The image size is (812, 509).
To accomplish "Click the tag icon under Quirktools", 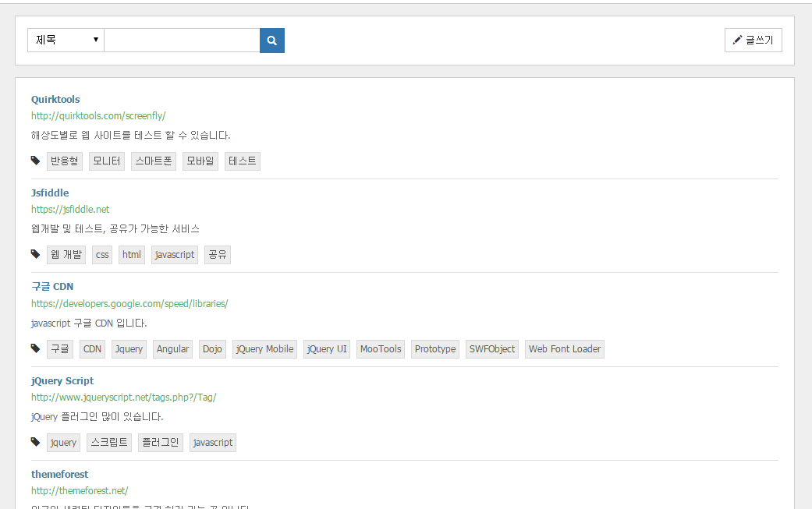I will point(35,161).
